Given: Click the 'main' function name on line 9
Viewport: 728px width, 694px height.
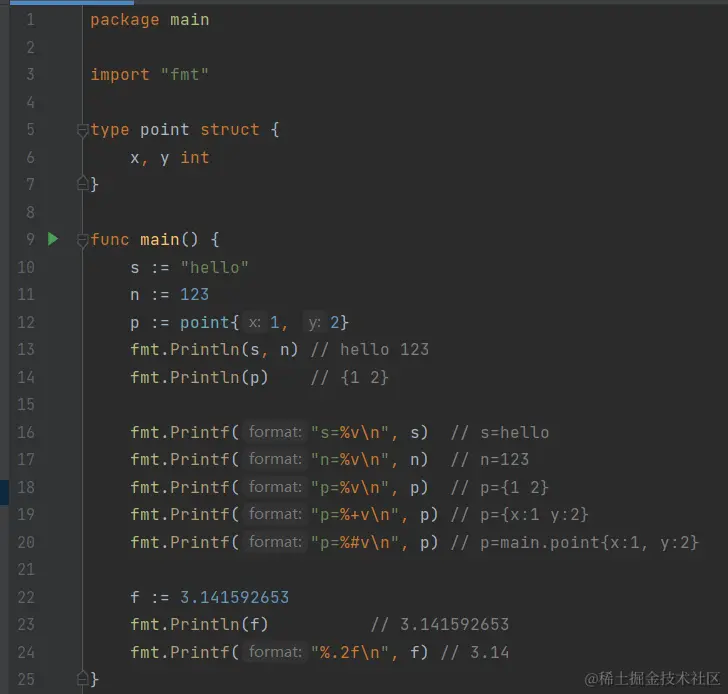Looking at the screenshot, I should tap(160, 240).
